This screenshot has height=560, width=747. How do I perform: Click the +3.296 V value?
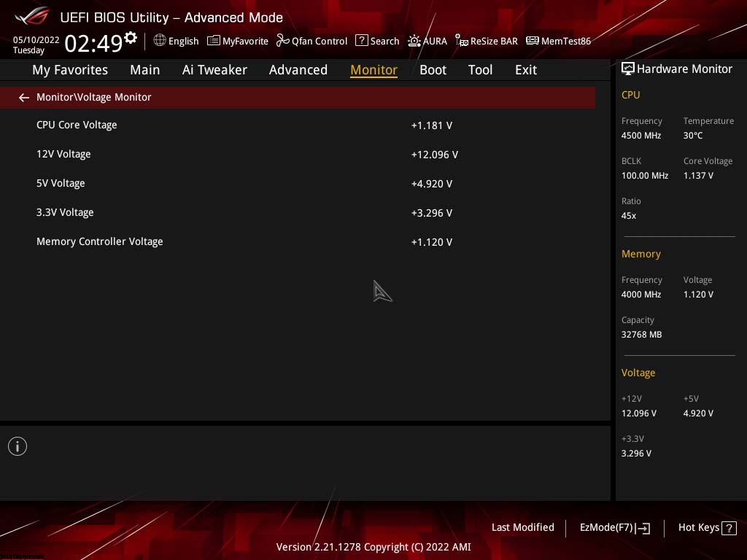tap(432, 213)
